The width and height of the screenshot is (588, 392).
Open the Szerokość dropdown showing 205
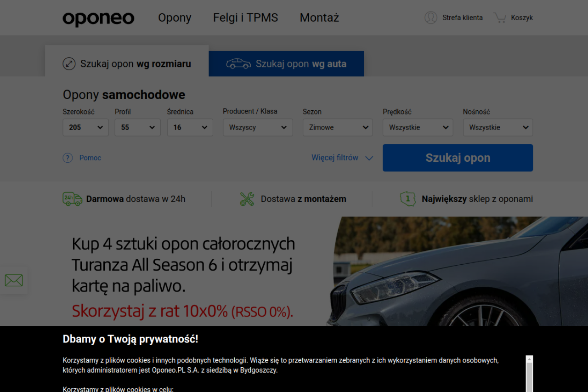pos(85,127)
